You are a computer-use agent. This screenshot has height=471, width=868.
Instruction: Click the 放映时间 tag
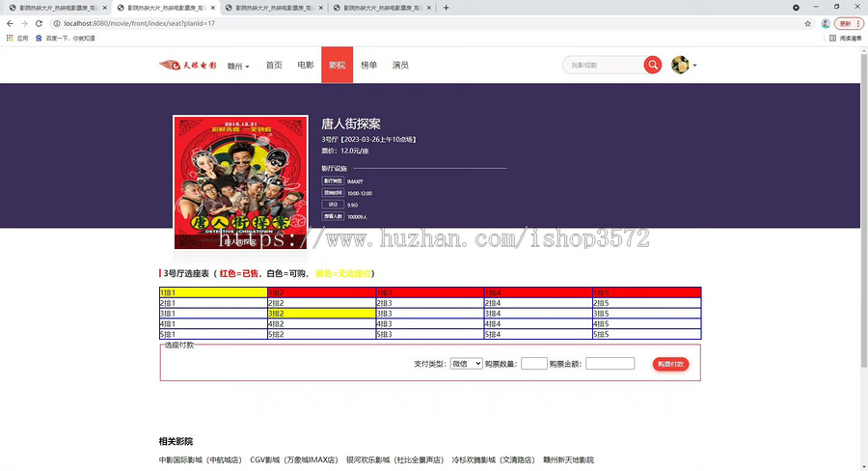point(334,193)
